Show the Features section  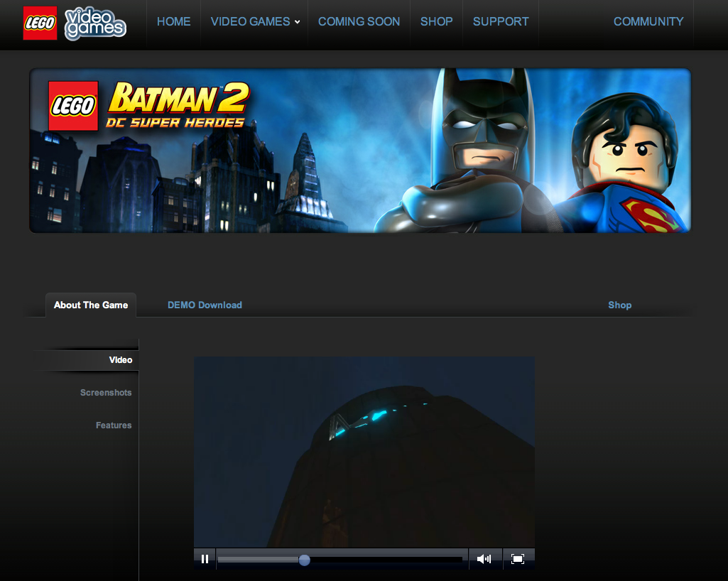(114, 425)
